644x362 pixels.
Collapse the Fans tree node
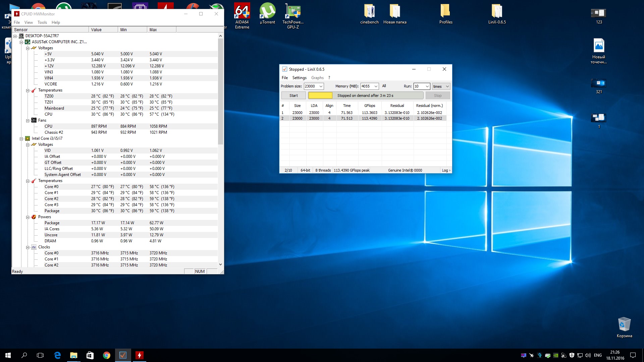click(28, 120)
